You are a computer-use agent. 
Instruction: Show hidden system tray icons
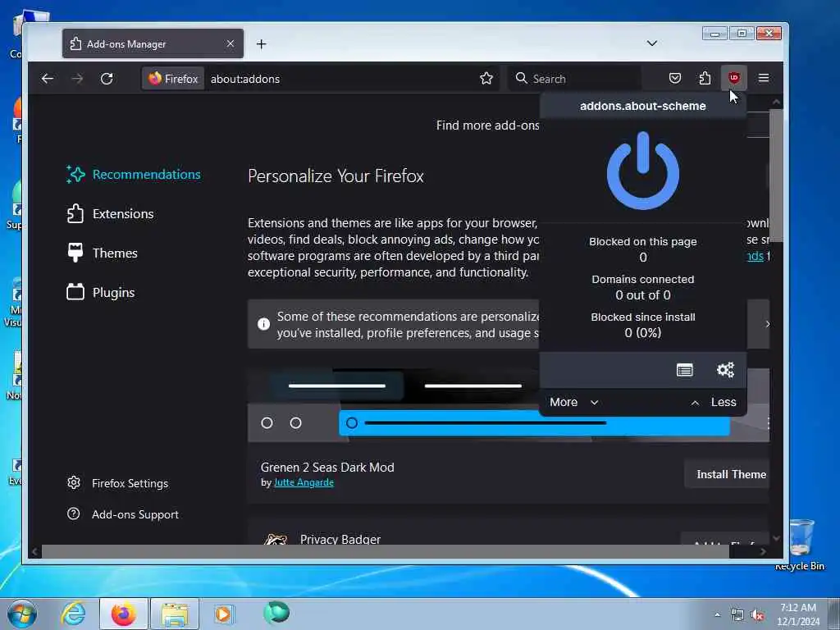717,614
